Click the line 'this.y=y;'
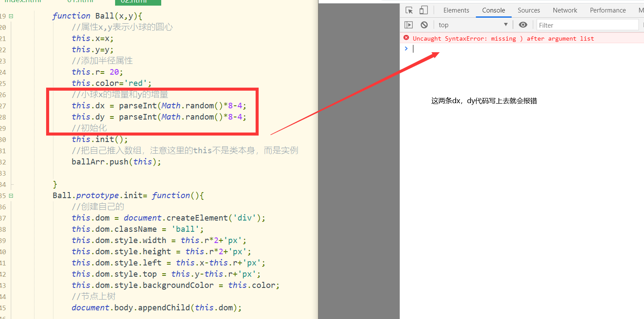644x319 pixels. 93,50
